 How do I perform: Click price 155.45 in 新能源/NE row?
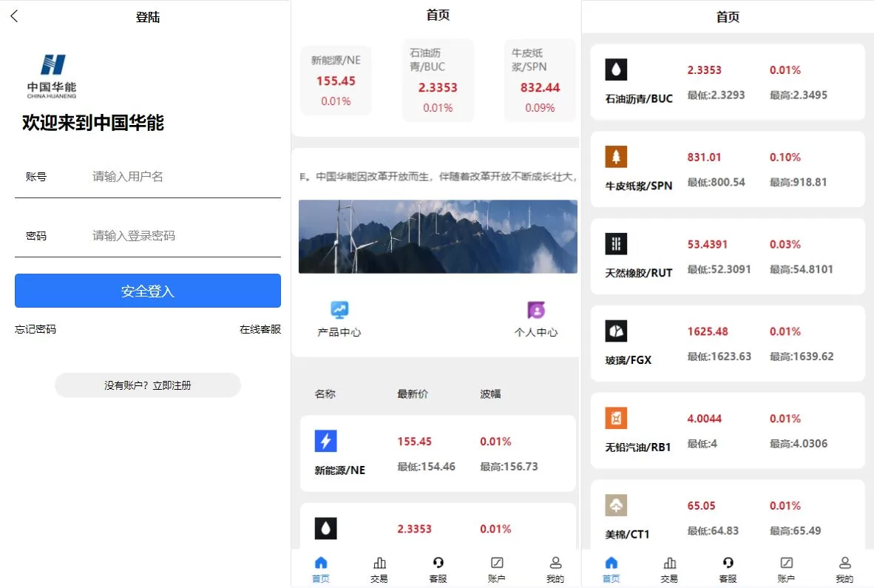[414, 442]
